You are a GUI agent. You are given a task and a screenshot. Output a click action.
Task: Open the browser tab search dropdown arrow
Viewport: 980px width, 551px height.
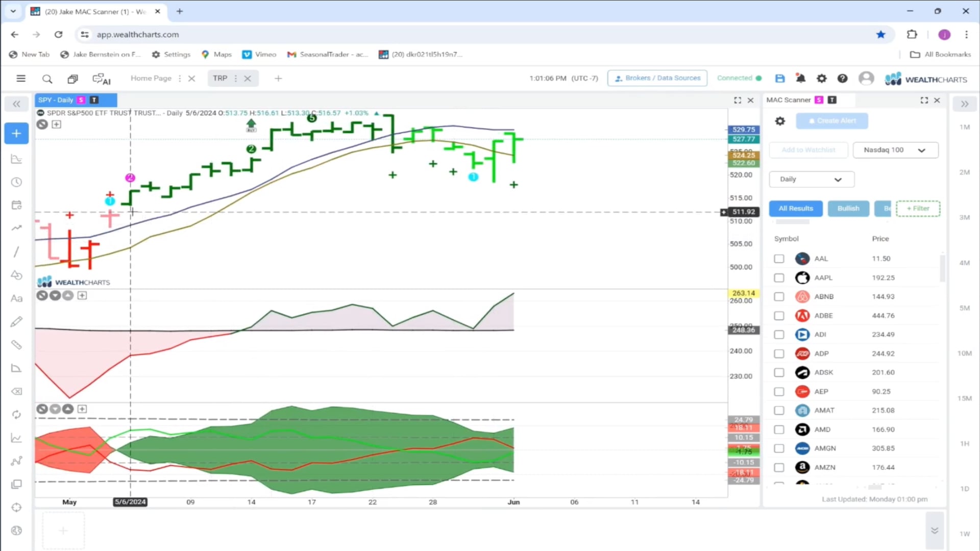[x=13, y=11]
